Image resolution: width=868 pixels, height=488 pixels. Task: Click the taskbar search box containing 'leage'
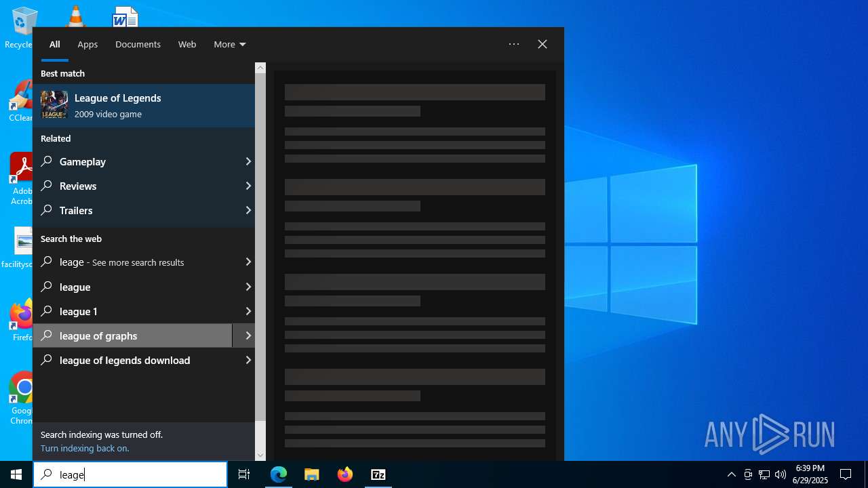(x=130, y=474)
